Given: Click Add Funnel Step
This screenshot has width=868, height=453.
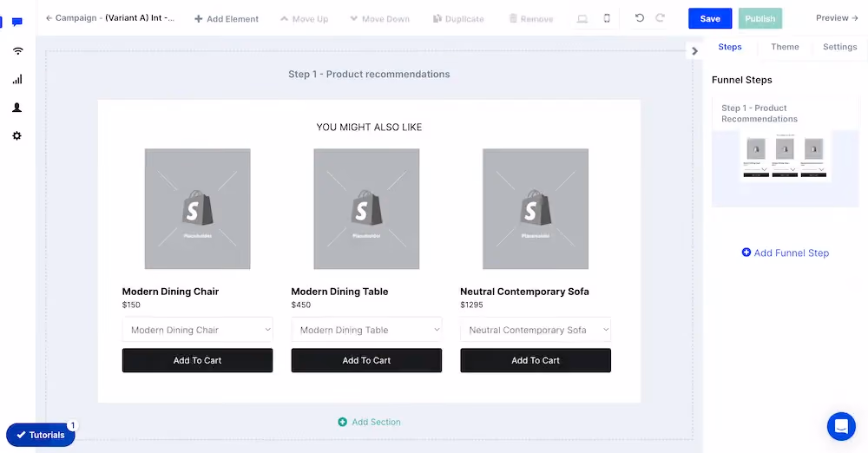Looking at the screenshot, I should tap(785, 253).
